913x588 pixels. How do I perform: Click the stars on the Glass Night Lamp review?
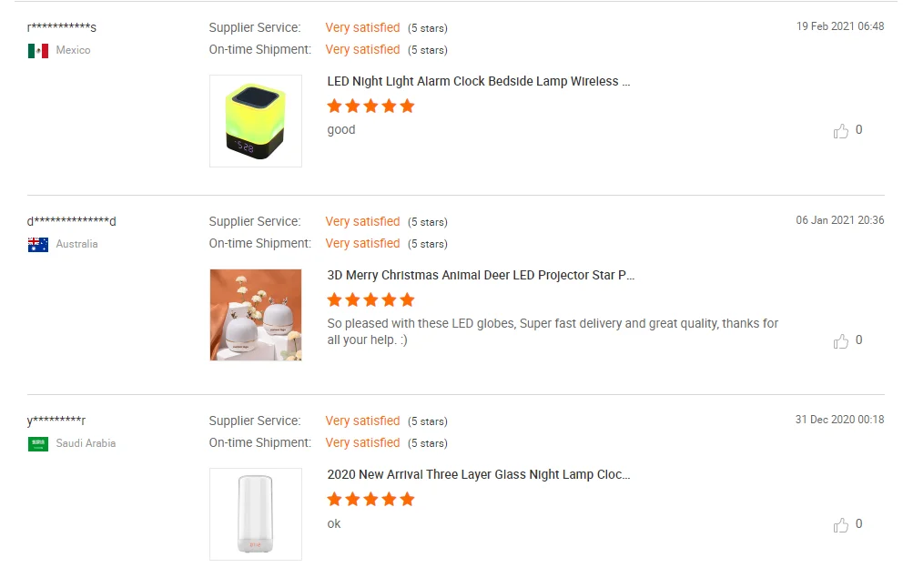click(370, 500)
